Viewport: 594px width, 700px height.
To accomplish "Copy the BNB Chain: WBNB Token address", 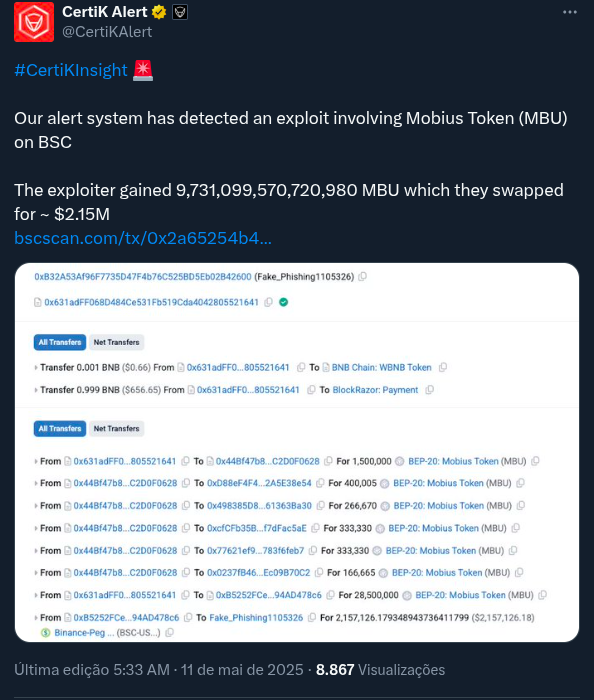I will (443, 367).
